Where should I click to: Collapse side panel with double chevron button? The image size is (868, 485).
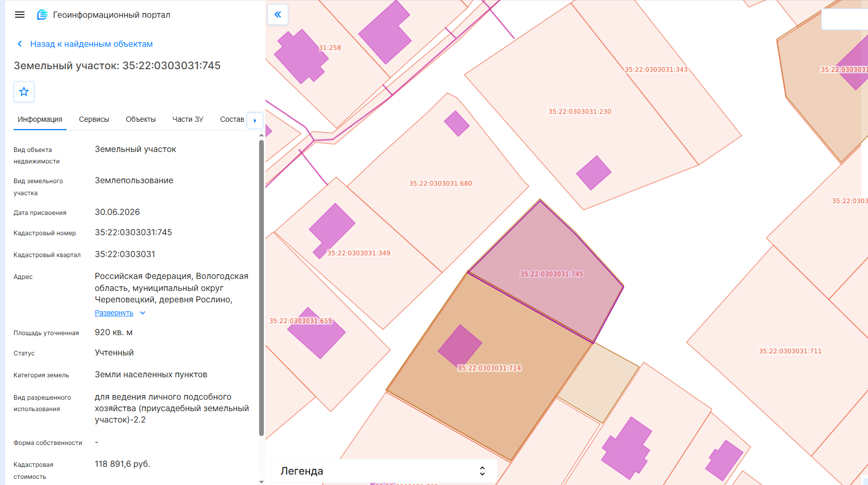(278, 15)
